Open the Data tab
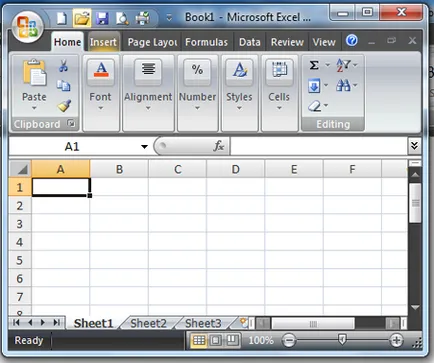The width and height of the screenshot is (434, 363). [x=250, y=42]
